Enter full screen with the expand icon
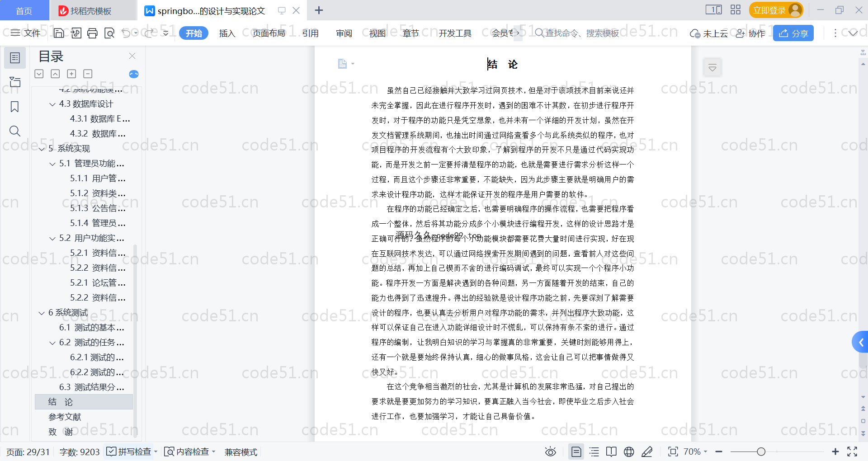Screen dimensions: 868x461 coord(852,452)
